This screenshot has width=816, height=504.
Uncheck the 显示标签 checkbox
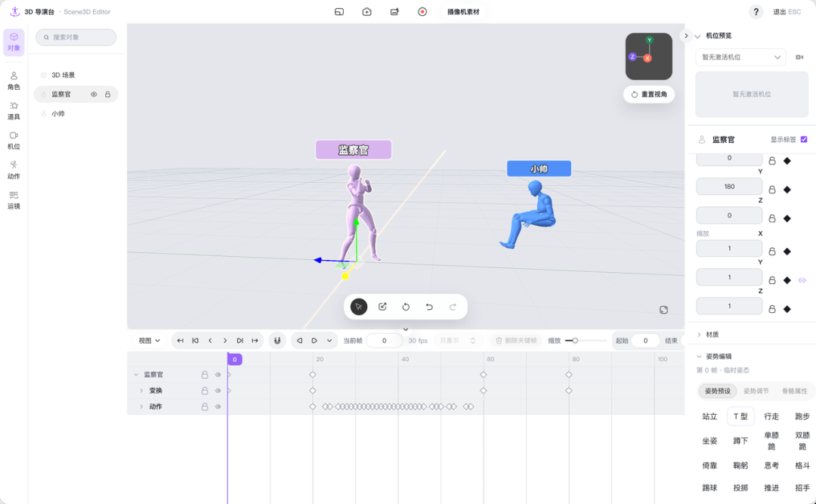click(x=804, y=140)
